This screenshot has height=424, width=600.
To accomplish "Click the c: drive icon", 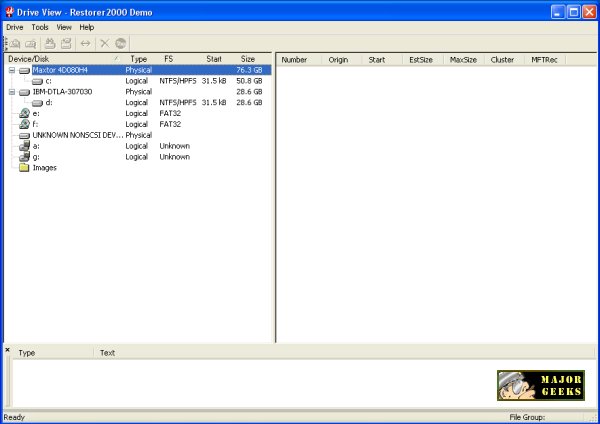I will [x=37, y=82].
